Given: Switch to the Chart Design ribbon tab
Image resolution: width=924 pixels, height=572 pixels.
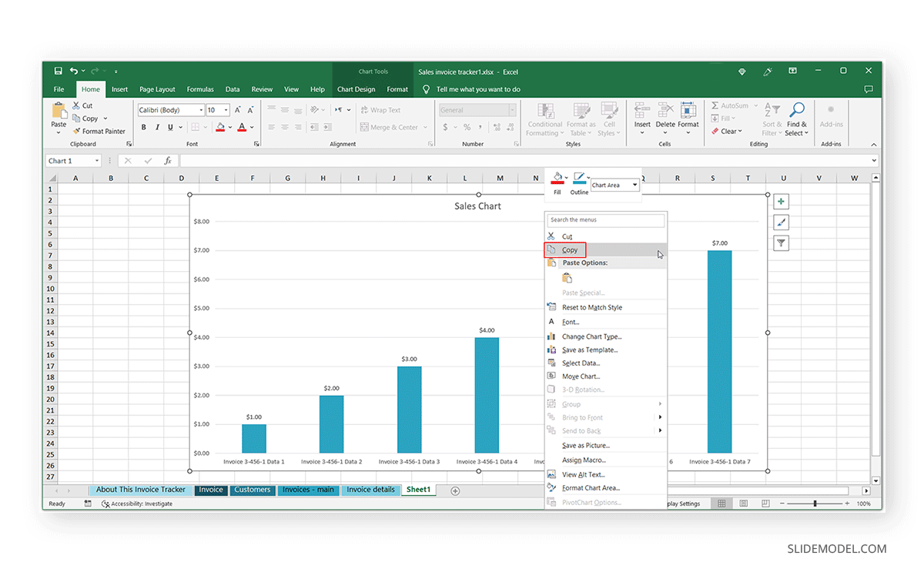Looking at the screenshot, I should coord(356,89).
